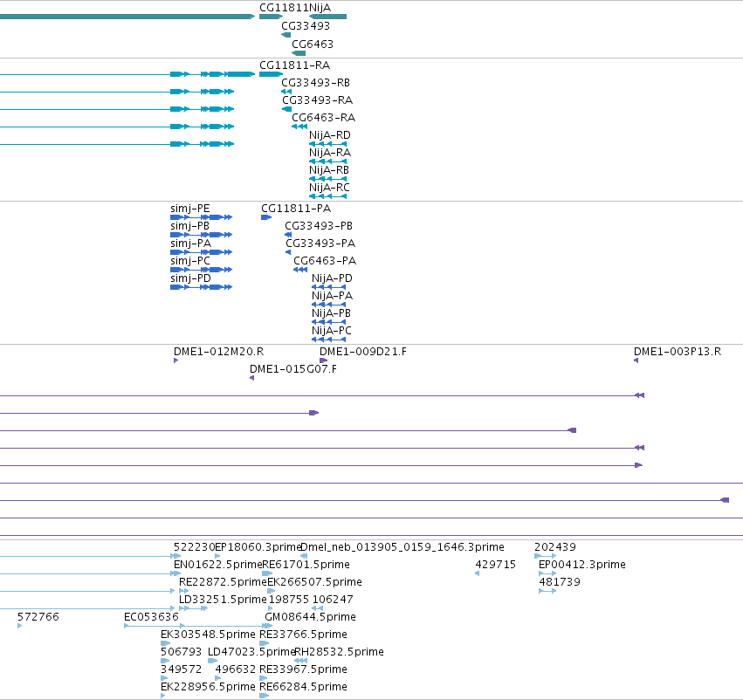Click the CG11811-PA protein label
The height and width of the screenshot is (700, 743).
click(x=296, y=209)
